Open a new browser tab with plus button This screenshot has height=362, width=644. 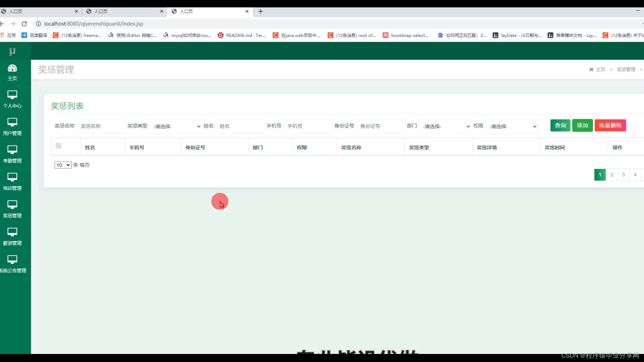(261, 11)
